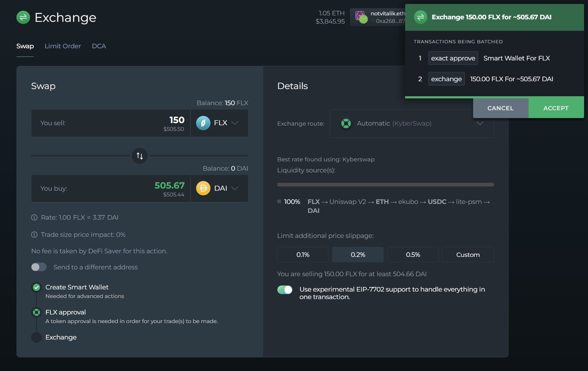This screenshot has width=588, height=371.
Task: Click the exchange icon in the batch popup header
Action: click(x=421, y=17)
